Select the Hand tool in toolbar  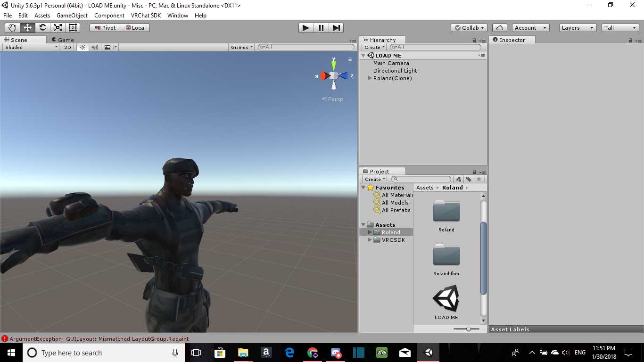pyautogui.click(x=12, y=28)
